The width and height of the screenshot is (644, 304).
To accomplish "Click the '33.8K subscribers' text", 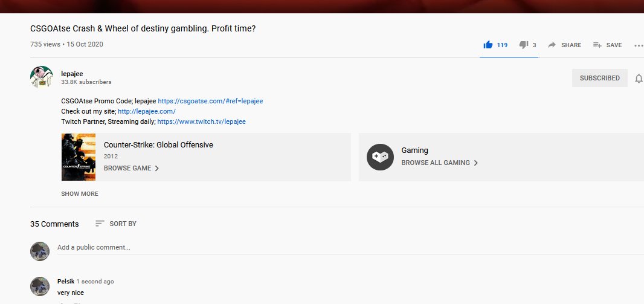I will 86,82.
